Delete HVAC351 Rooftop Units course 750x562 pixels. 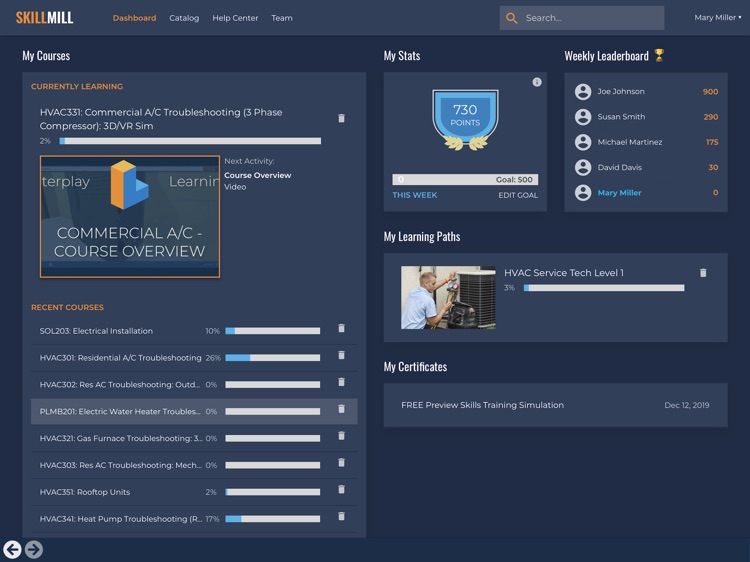pyautogui.click(x=342, y=489)
